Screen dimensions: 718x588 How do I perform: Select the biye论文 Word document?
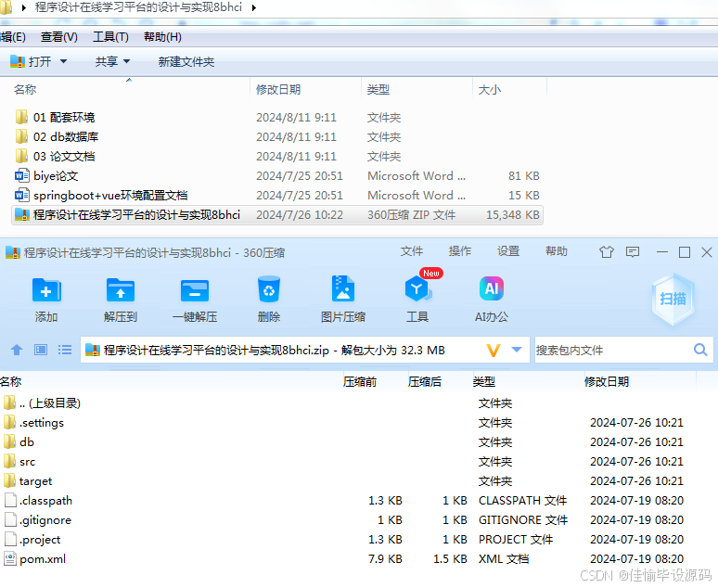click(x=46, y=176)
